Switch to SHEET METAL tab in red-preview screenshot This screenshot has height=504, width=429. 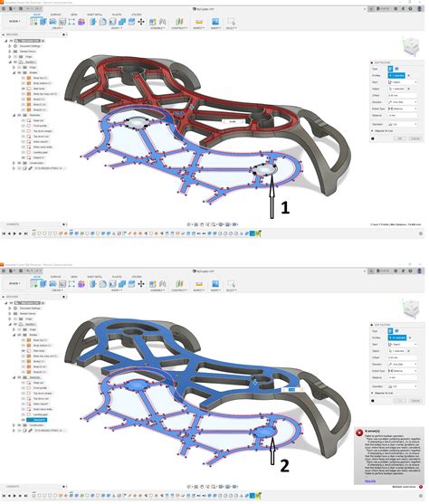(94, 14)
